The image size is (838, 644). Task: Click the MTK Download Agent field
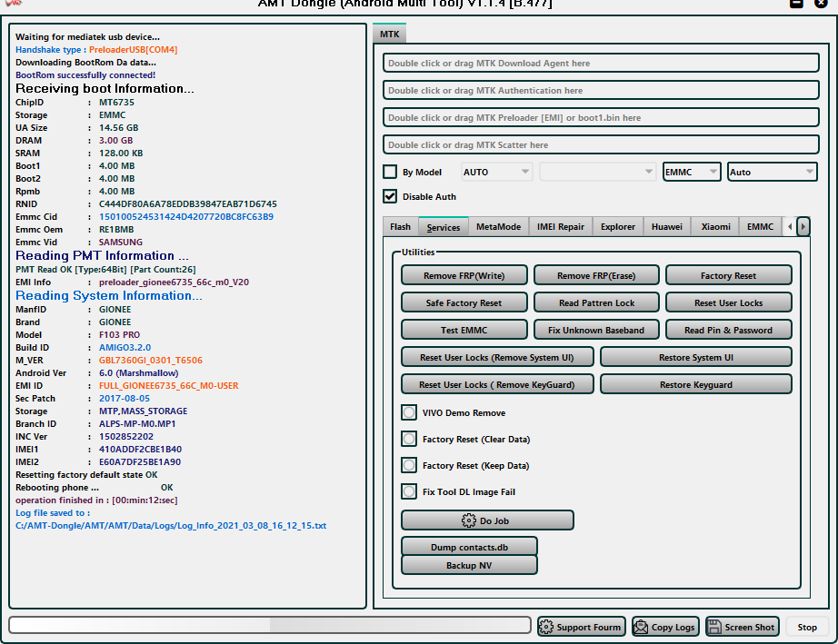[x=601, y=63]
